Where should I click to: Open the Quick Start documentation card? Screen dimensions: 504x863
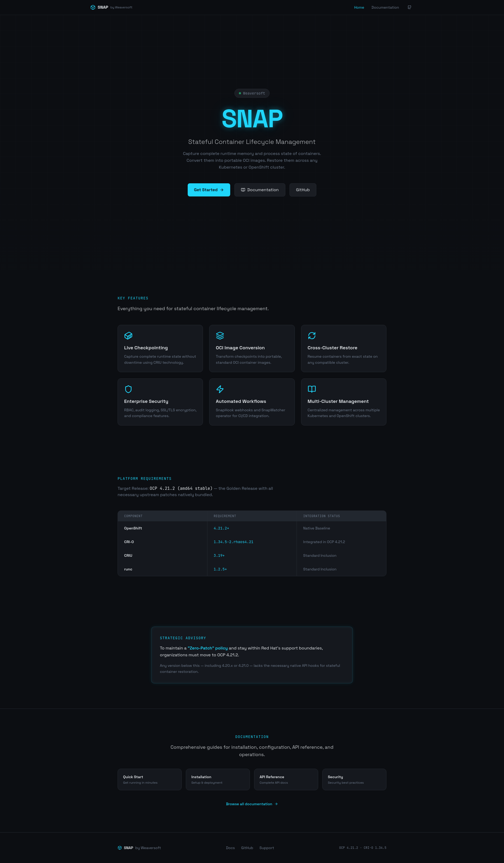pyautogui.click(x=149, y=779)
